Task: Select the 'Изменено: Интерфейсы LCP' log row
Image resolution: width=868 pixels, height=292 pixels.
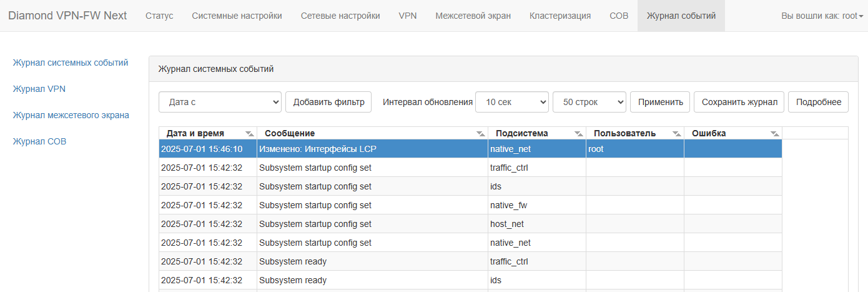Action: (x=372, y=149)
